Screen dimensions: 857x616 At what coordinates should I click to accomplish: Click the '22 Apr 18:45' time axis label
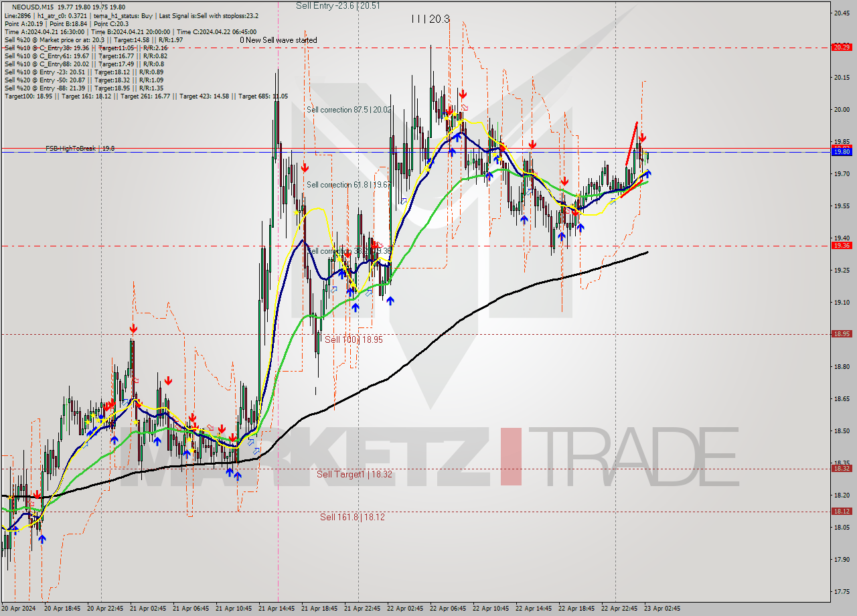click(576, 609)
